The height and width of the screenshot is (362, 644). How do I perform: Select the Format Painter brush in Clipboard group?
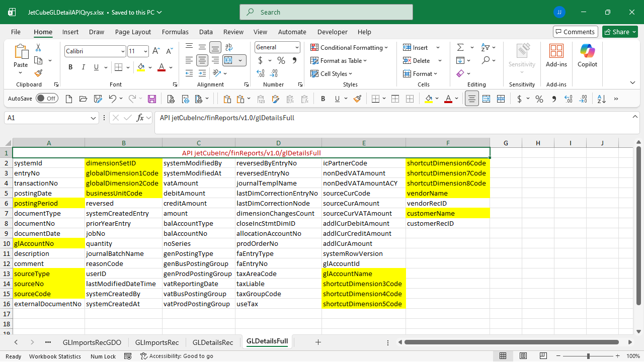click(38, 73)
